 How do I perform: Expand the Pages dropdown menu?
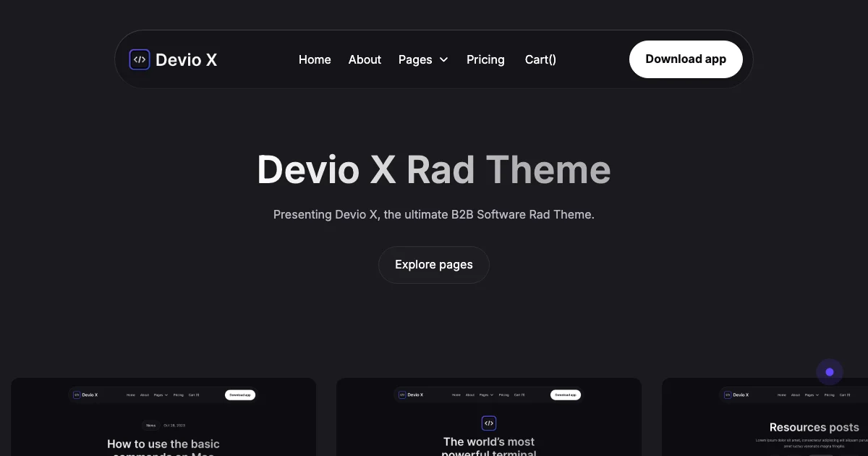point(423,59)
